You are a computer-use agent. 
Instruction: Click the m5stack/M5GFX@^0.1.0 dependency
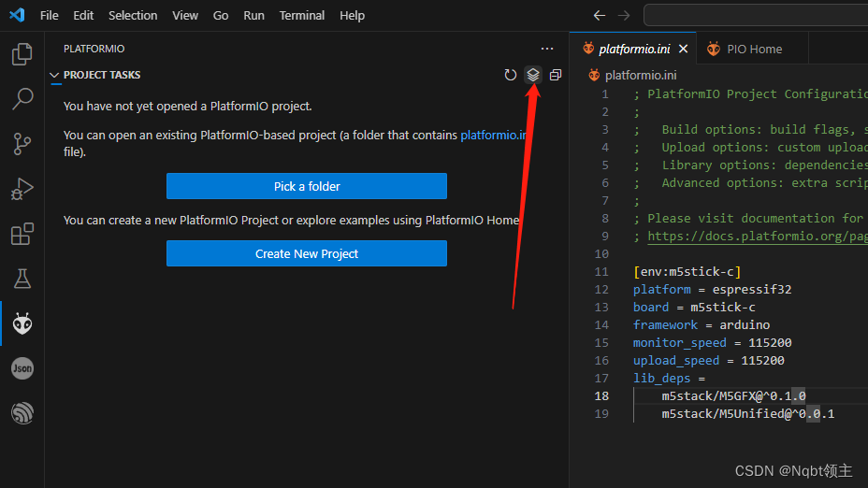(733, 395)
